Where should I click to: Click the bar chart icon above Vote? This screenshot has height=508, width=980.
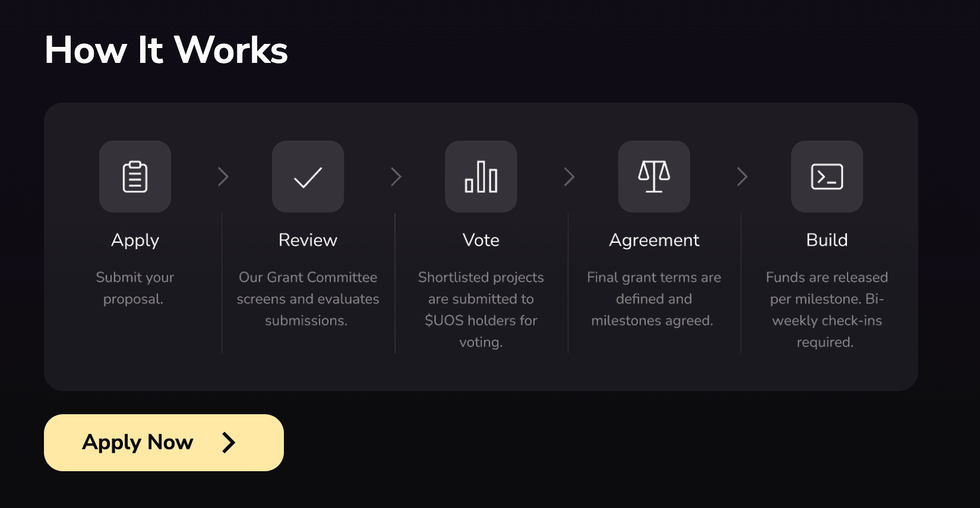click(x=481, y=176)
